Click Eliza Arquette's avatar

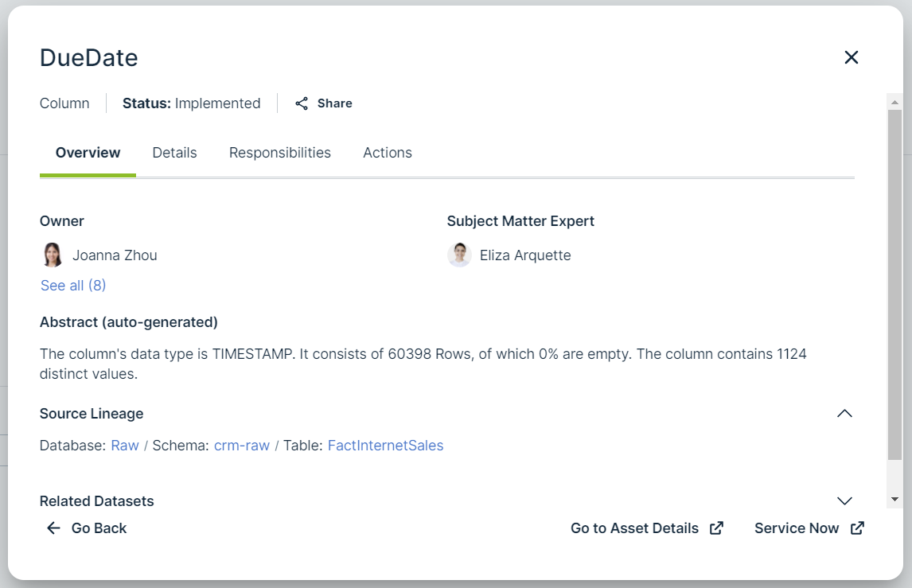(x=459, y=255)
